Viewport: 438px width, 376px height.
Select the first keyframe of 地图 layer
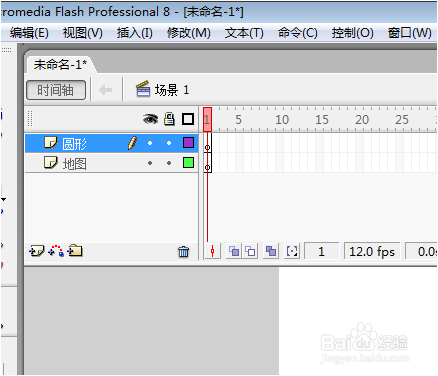[208, 163]
